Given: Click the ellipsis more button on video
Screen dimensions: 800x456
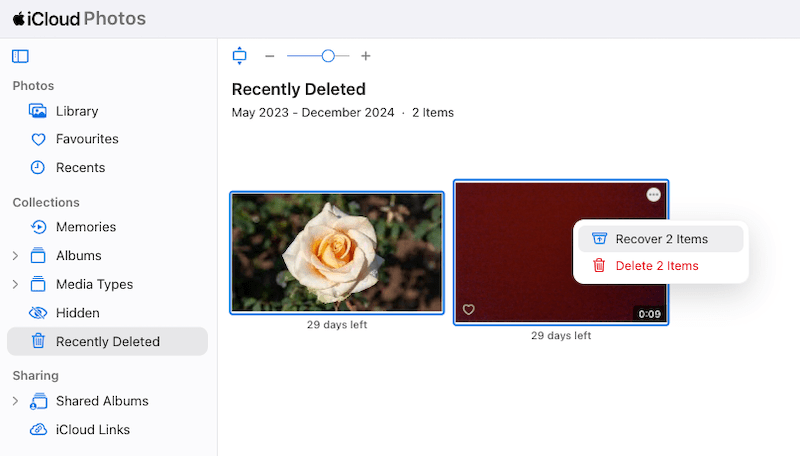Looking at the screenshot, I should coord(653,195).
